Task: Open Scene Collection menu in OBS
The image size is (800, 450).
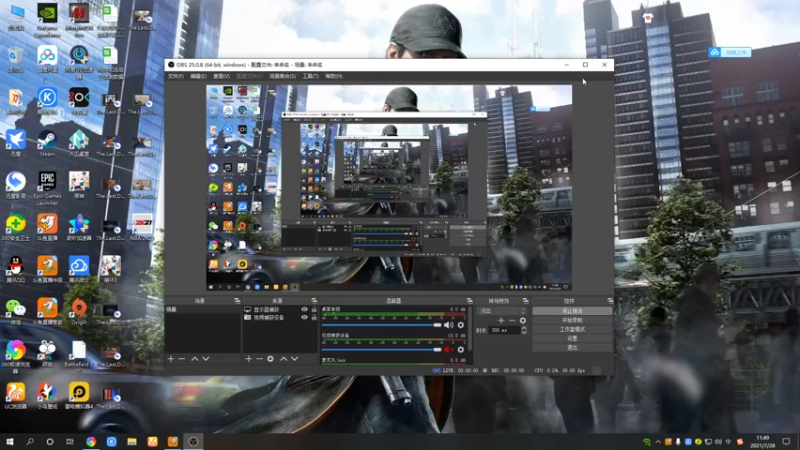Action: click(282, 76)
